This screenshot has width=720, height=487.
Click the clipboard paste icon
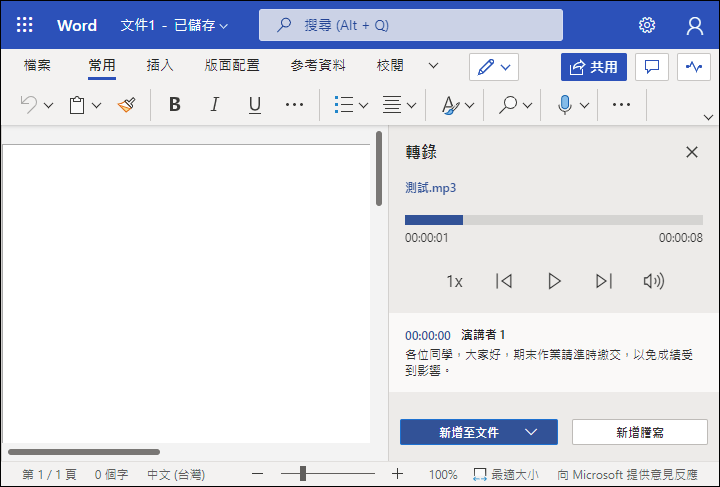click(x=77, y=105)
